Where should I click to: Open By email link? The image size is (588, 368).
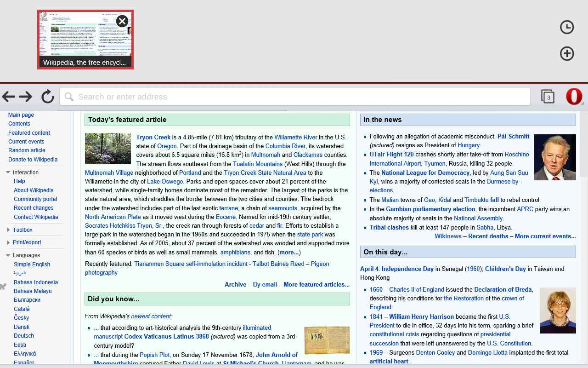[x=265, y=285]
